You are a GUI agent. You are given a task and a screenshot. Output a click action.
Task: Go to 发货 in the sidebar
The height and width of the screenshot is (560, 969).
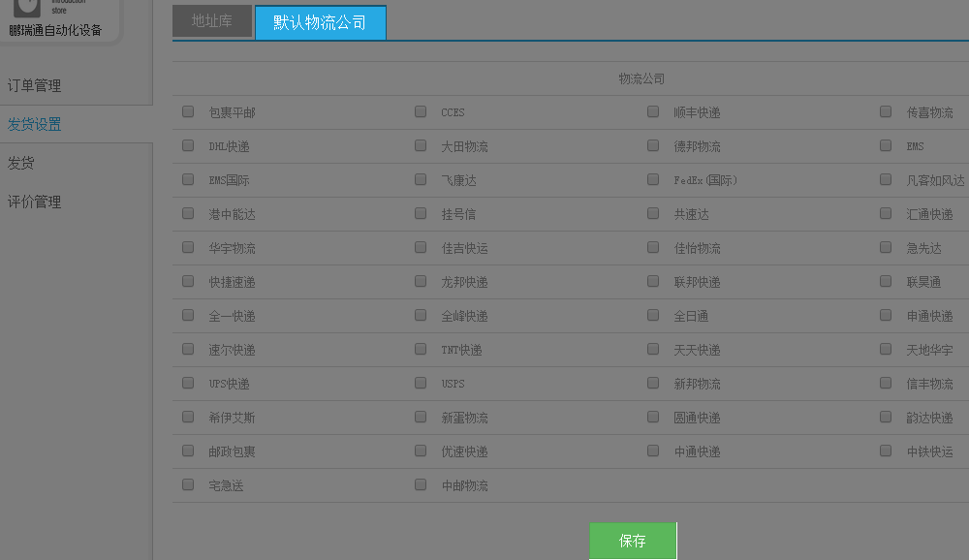pos(21,163)
